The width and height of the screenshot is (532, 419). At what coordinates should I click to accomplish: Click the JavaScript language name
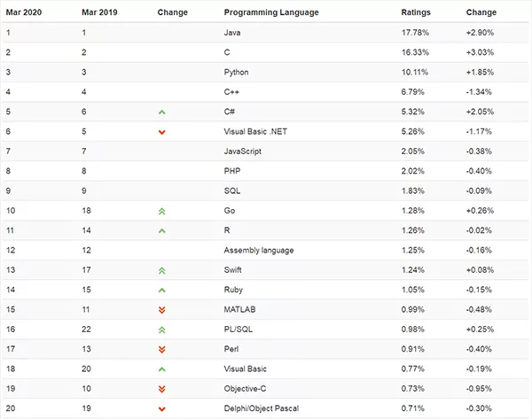point(243,151)
